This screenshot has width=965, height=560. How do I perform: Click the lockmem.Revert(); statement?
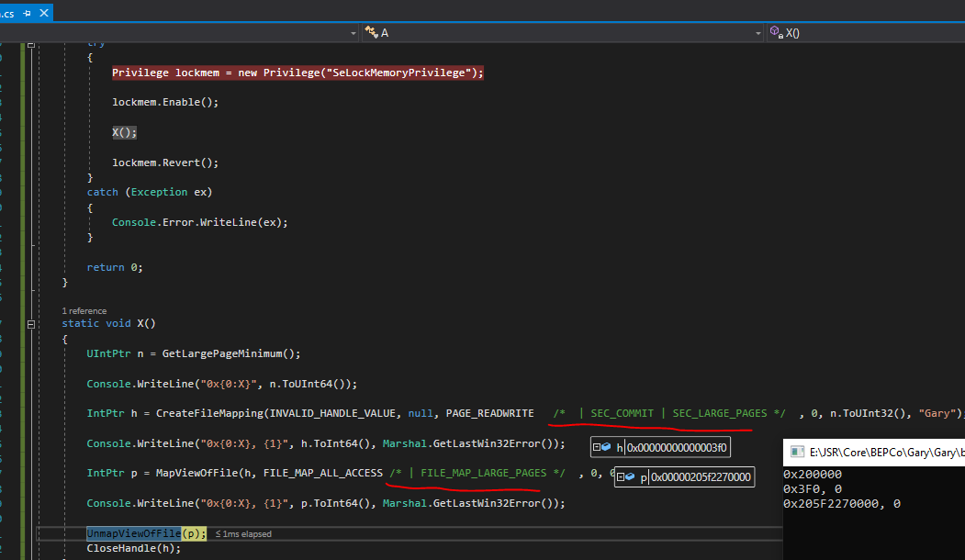165,162
